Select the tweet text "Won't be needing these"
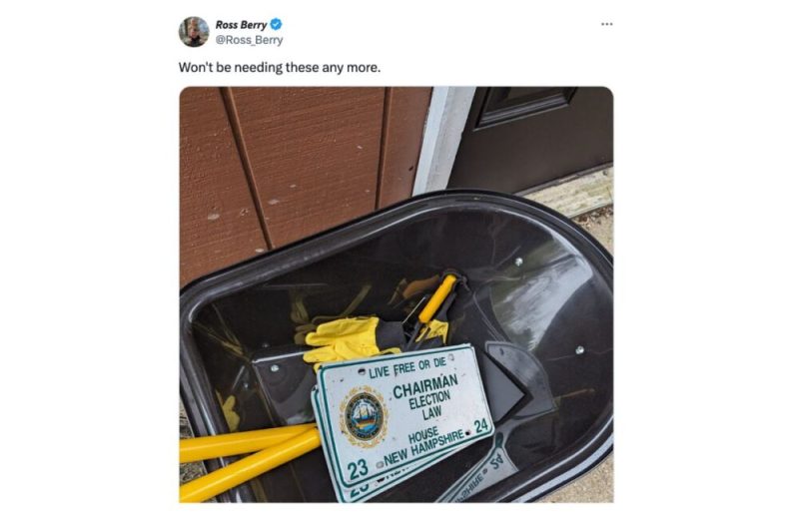 click(x=249, y=67)
